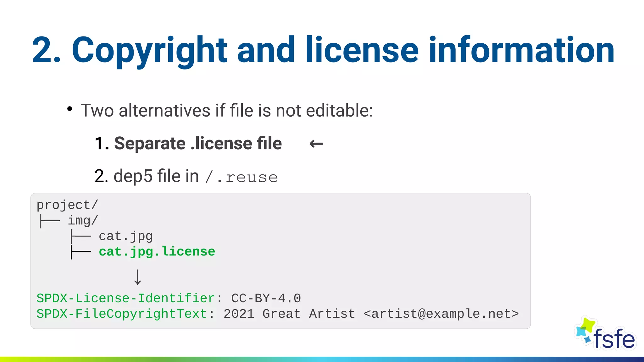644x362 pixels.
Task: Click the SPDX-License-Identifier tag
Action: point(125,298)
